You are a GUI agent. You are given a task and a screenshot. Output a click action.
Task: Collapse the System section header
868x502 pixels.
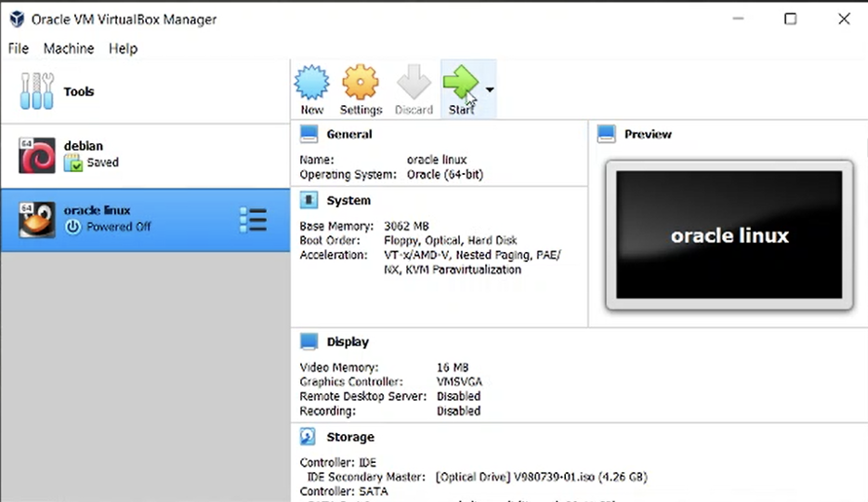pyautogui.click(x=348, y=200)
